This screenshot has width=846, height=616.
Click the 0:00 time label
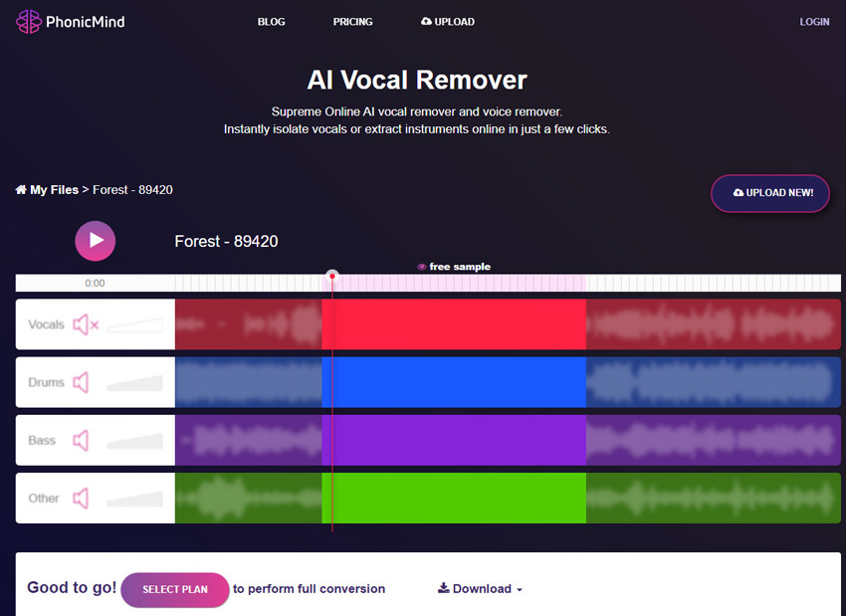click(95, 284)
